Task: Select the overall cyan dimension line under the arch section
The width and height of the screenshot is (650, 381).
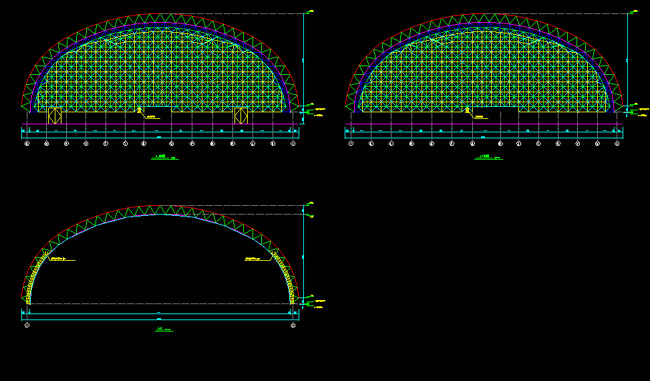Action: 160,320
